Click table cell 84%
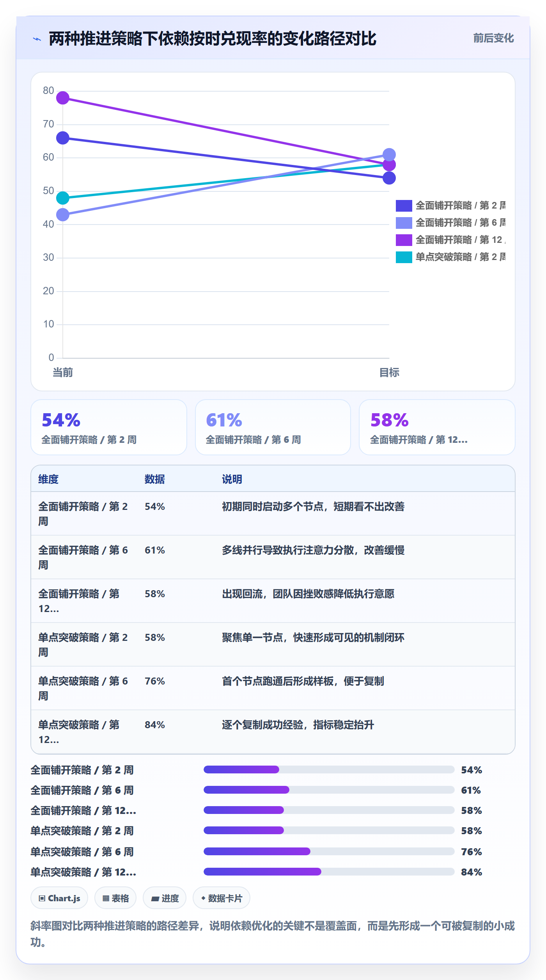Viewport: 546px width, 980px height. tap(155, 725)
